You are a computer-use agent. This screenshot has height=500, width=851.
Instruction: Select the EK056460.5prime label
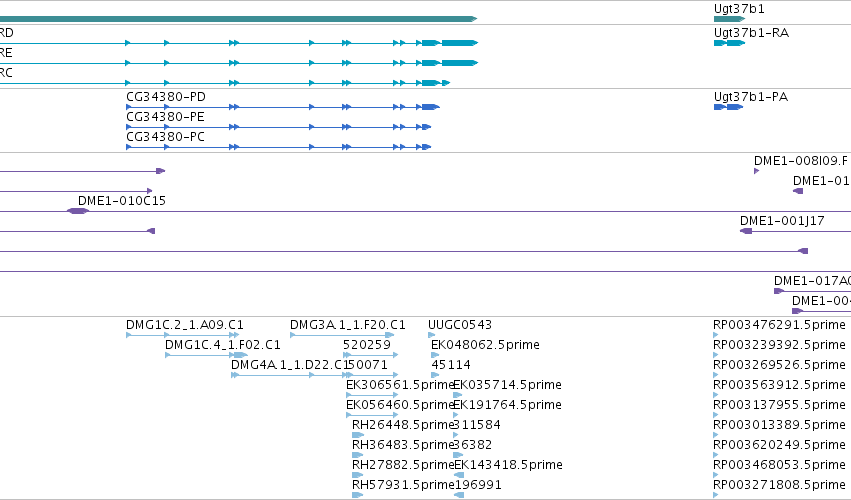point(399,405)
